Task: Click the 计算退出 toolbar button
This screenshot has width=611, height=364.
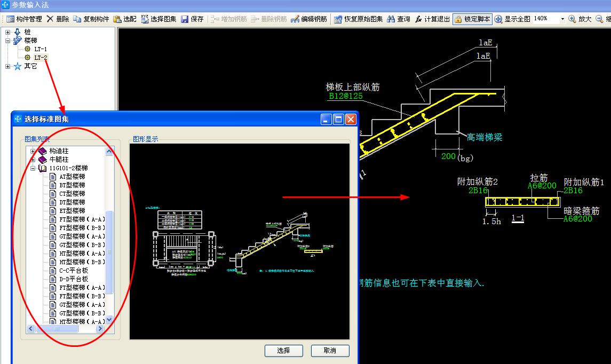Action: click(x=433, y=19)
